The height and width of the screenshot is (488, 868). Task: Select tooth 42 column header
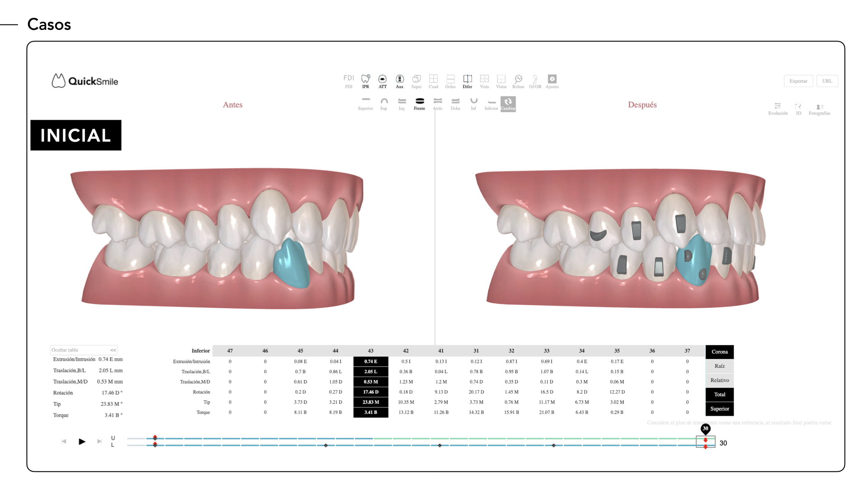click(406, 351)
